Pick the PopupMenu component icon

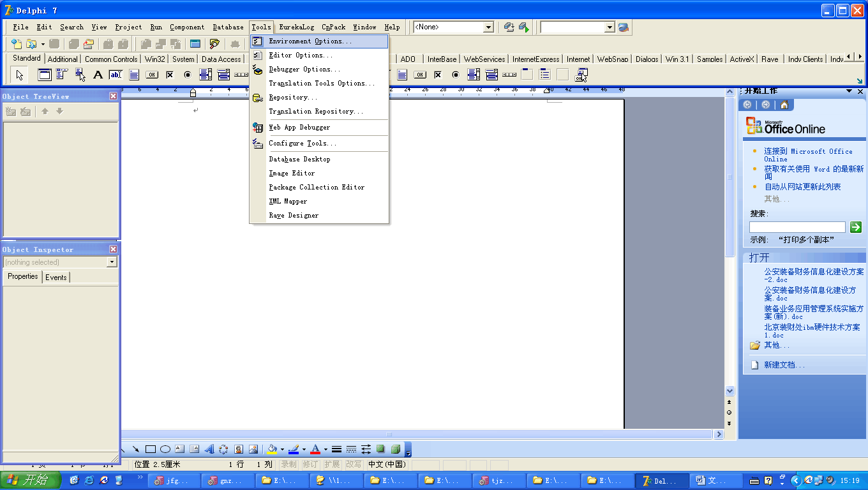[80, 75]
